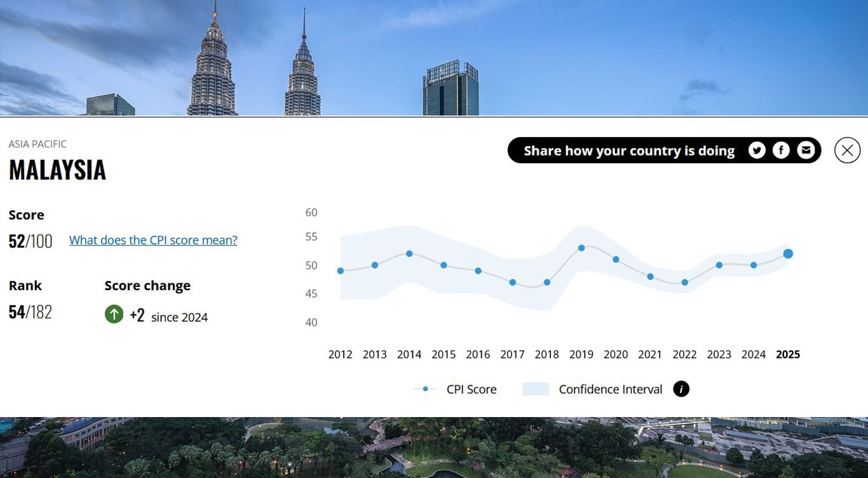The height and width of the screenshot is (478, 868).
Task: Click the 'Share how your country is doing' text
Action: pos(629,150)
